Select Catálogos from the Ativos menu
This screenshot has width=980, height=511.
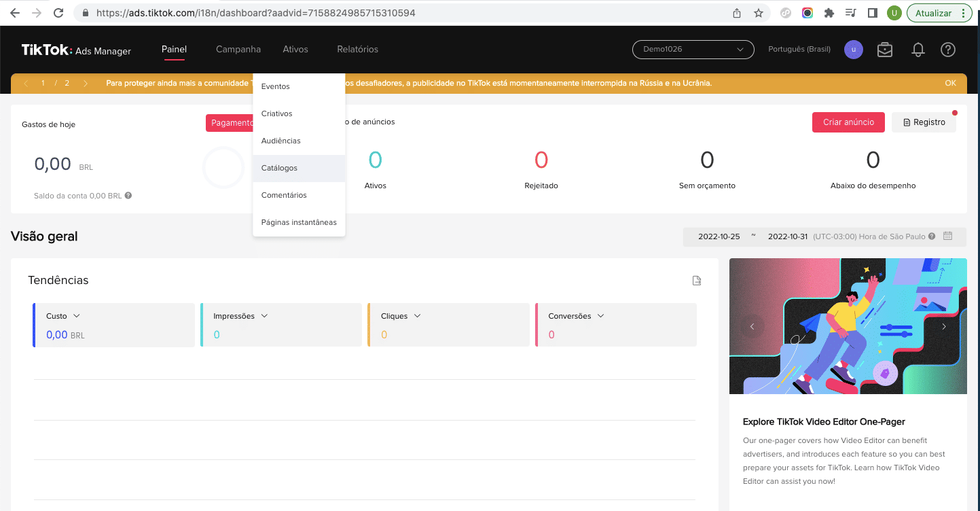[279, 168]
